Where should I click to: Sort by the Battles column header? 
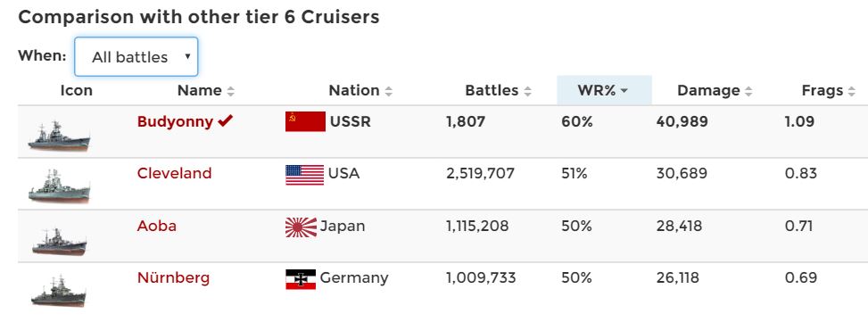[498, 91]
